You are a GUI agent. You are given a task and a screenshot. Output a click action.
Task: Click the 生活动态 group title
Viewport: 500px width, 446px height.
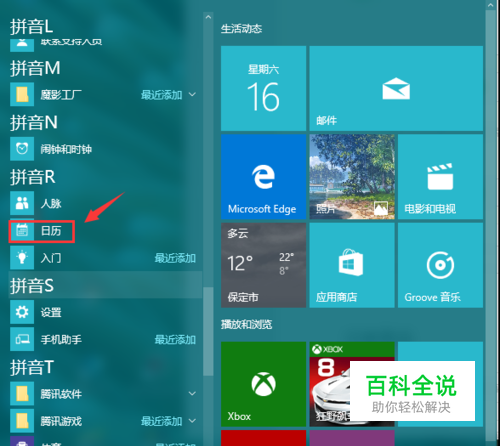tap(241, 29)
